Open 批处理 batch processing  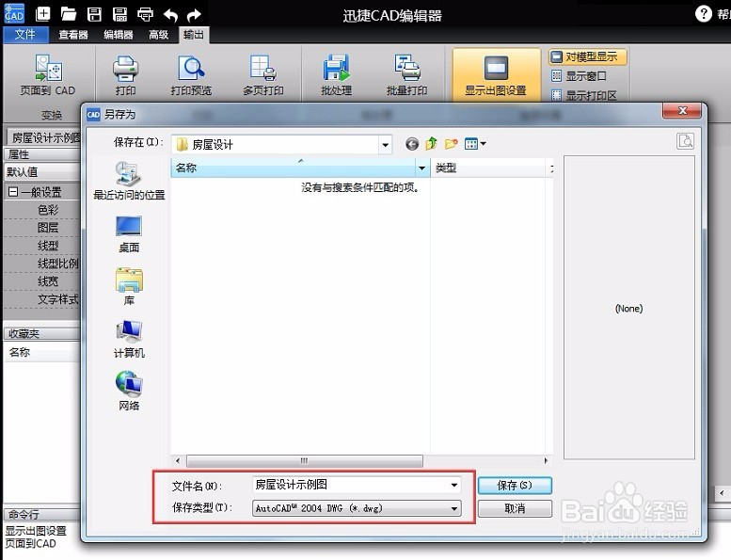point(336,74)
